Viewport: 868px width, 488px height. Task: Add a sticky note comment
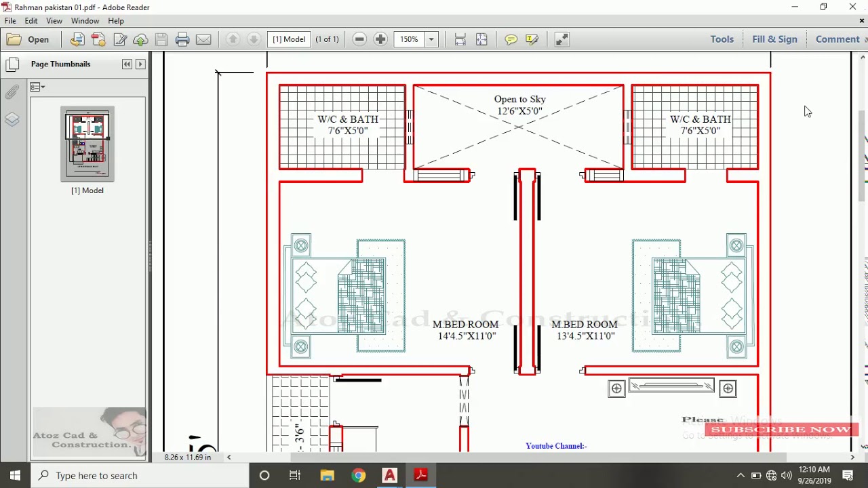point(511,39)
